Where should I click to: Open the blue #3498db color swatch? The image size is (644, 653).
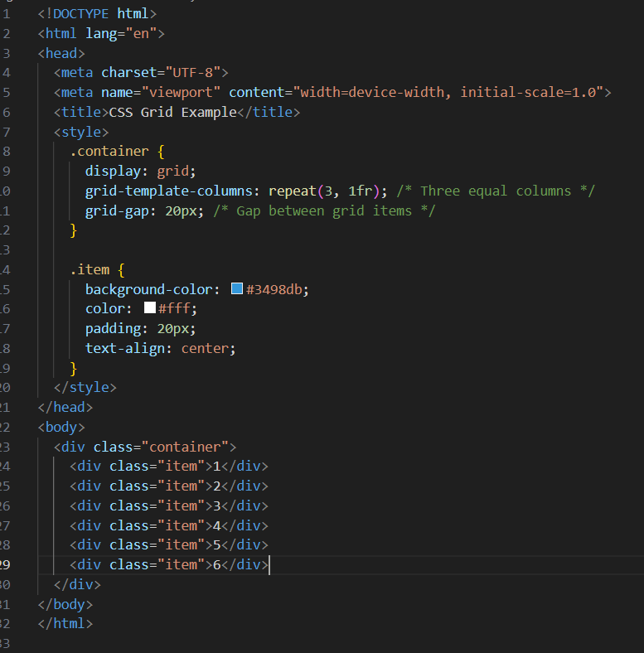click(237, 288)
